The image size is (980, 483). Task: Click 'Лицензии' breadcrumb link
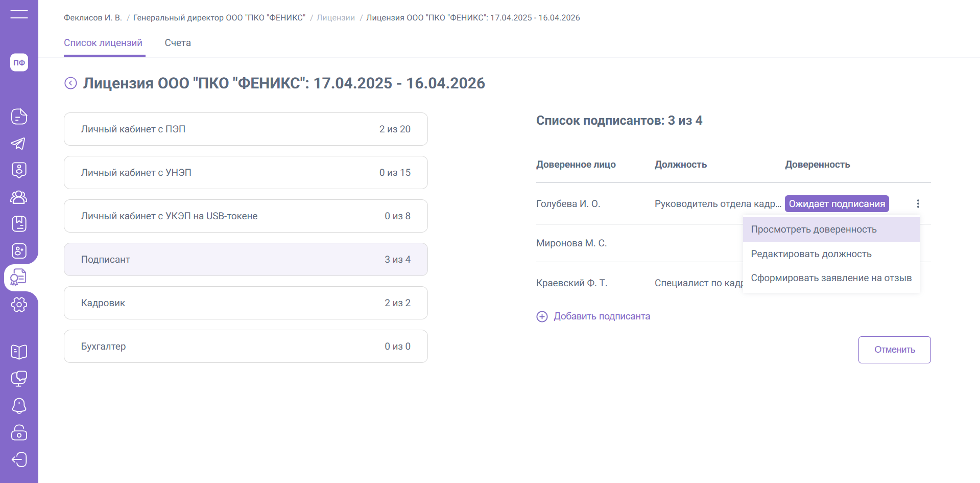pos(336,18)
